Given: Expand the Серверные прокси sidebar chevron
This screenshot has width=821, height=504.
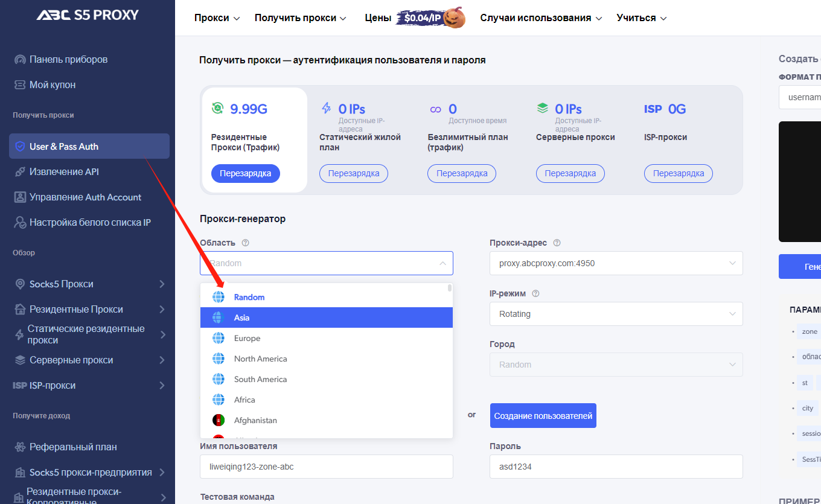Looking at the screenshot, I should pos(162,360).
